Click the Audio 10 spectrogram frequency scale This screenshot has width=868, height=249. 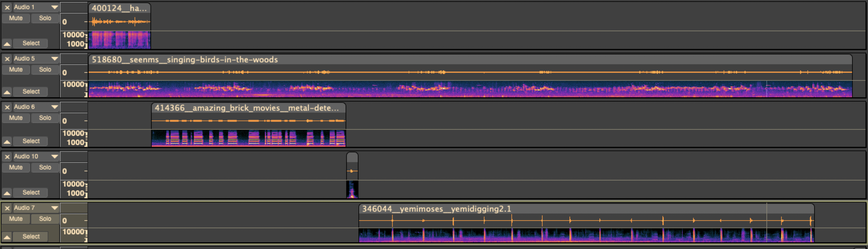point(74,189)
